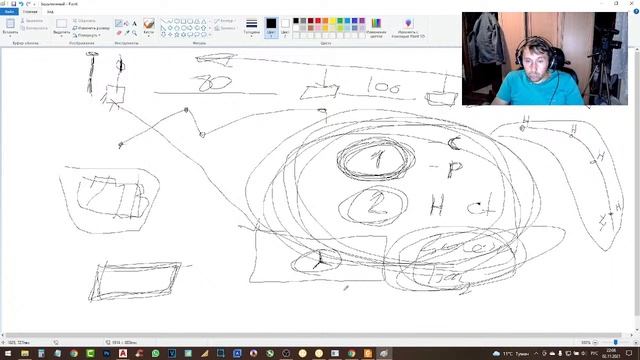Pick the orange color swatch
The image size is (640, 360).
click(325, 21)
